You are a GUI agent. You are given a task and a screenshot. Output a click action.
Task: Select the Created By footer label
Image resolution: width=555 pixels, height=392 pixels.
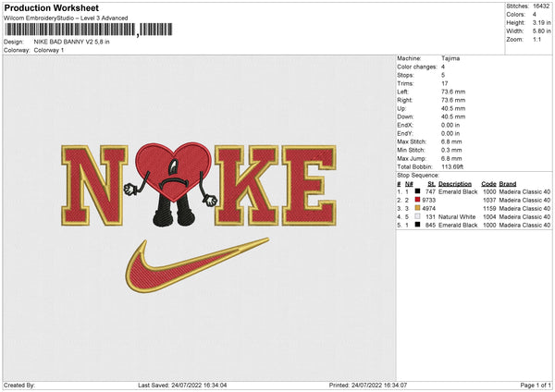click(19, 385)
